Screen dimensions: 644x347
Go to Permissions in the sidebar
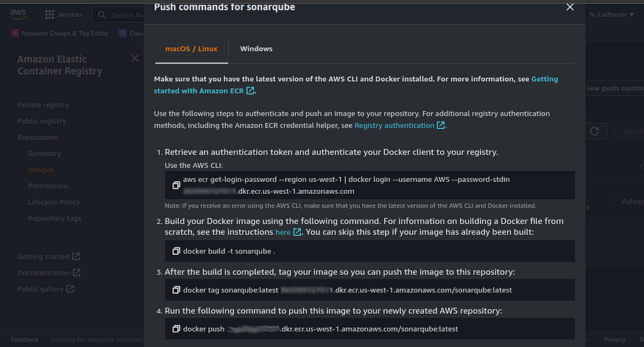point(48,186)
